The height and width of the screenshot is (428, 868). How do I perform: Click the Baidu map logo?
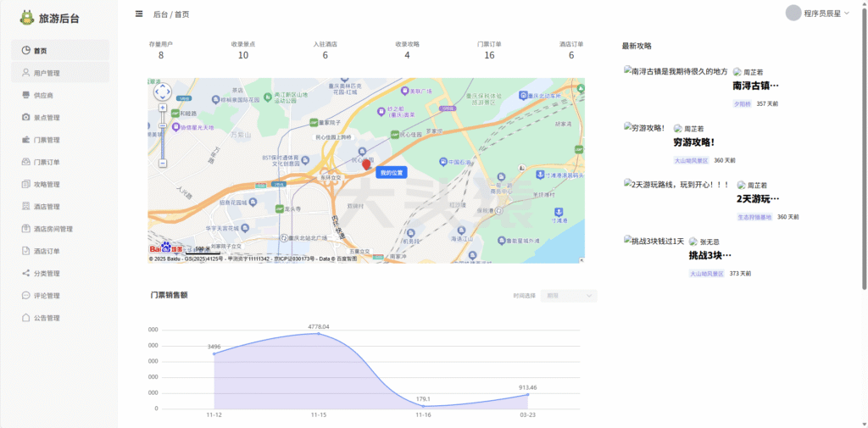click(x=166, y=248)
